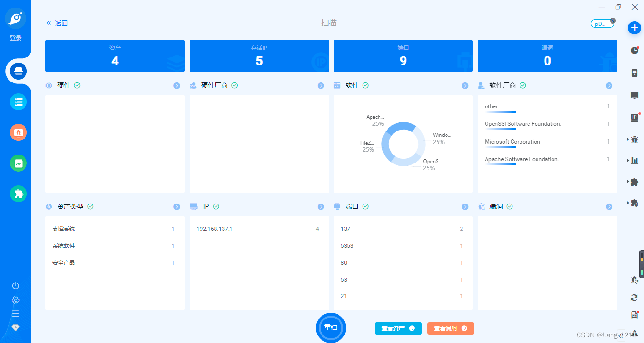The width and height of the screenshot is (644, 343).
Task: Expand the bar chart submenu triangle
Action: pos(628,161)
